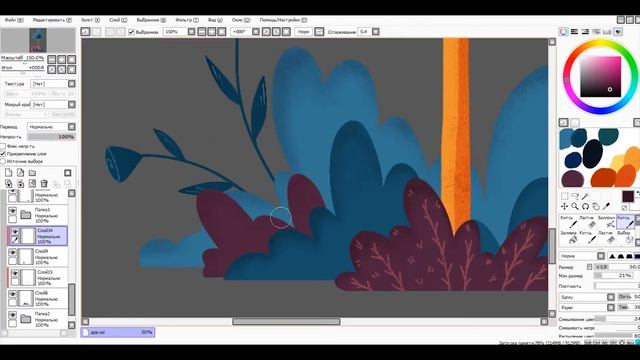Create a new layer folder
Image resolution: width=640 pixels, height=360 pixels.
tap(32, 173)
